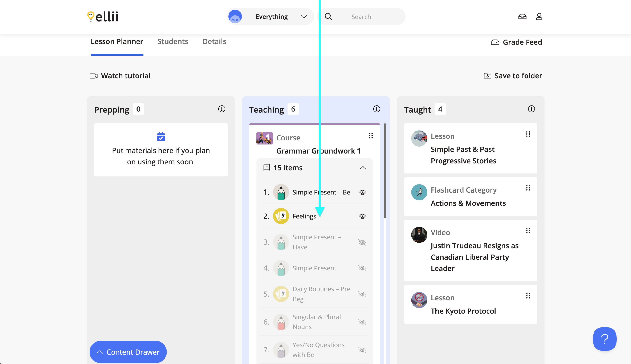This screenshot has height=364, width=631.
Task: Toggle visibility of Feelings item
Action: coord(362,216)
